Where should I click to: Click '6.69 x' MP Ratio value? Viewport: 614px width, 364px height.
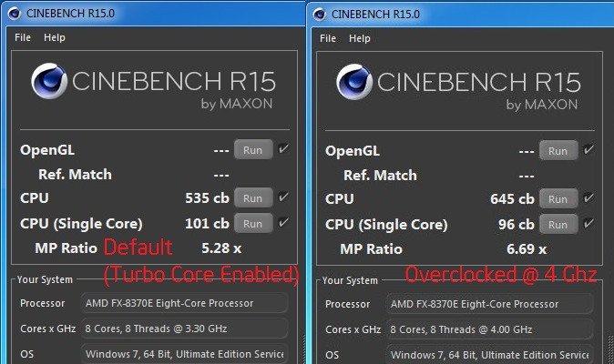(527, 248)
